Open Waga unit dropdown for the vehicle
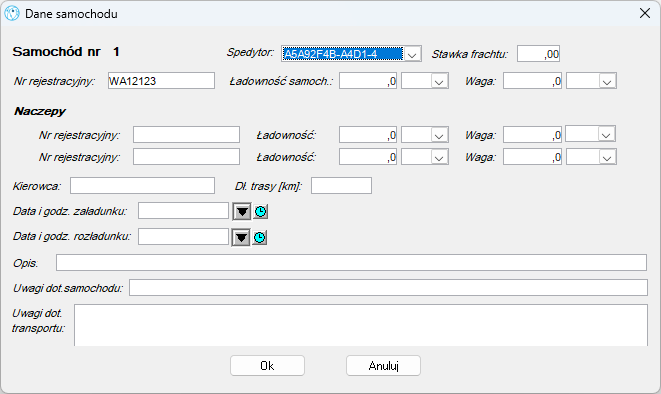 [607, 81]
